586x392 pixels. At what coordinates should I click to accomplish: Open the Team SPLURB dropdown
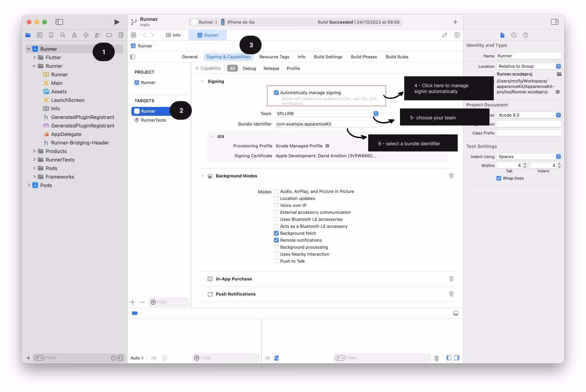pyautogui.click(x=327, y=113)
